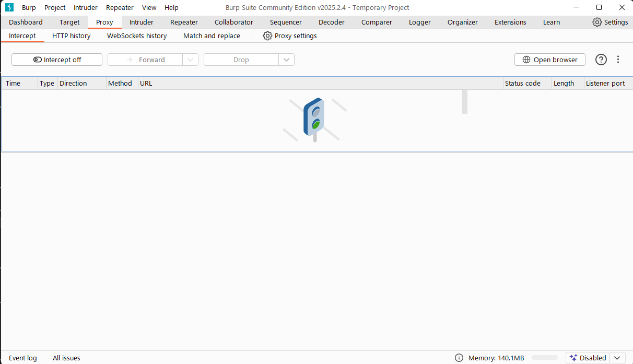Open the Match and replace sub-tab
Screen dimensions: 633x364
[x=212, y=36]
